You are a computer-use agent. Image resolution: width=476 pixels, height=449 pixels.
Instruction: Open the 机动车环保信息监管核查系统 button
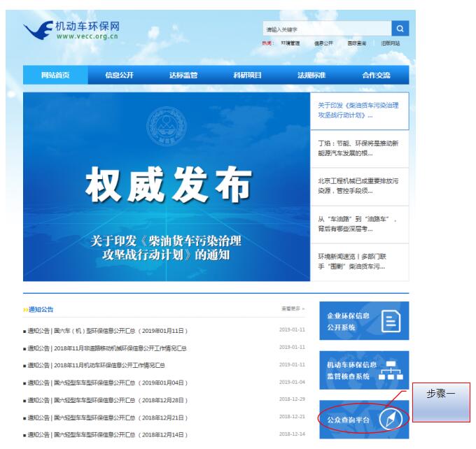coord(364,370)
